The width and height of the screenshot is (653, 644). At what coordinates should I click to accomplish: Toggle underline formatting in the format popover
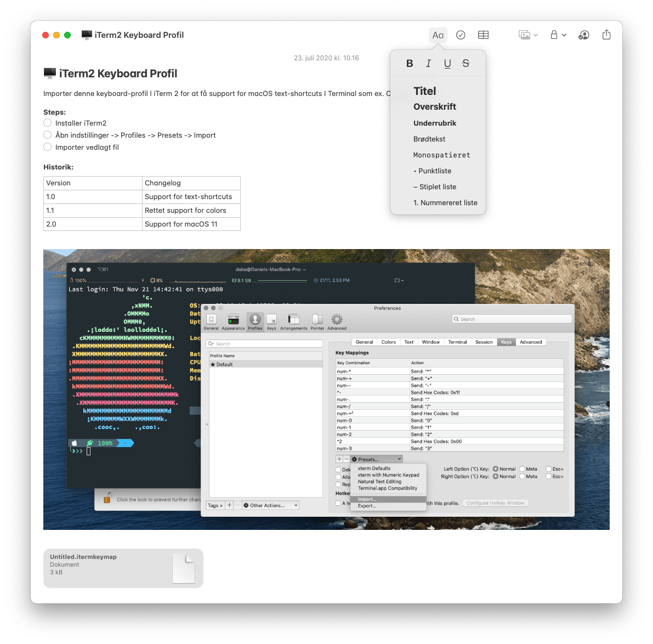click(x=447, y=63)
